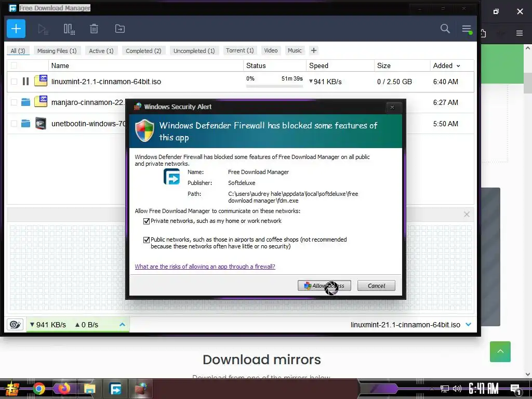532x399 pixels.
Task: Open notification center icon
Action: point(515,390)
